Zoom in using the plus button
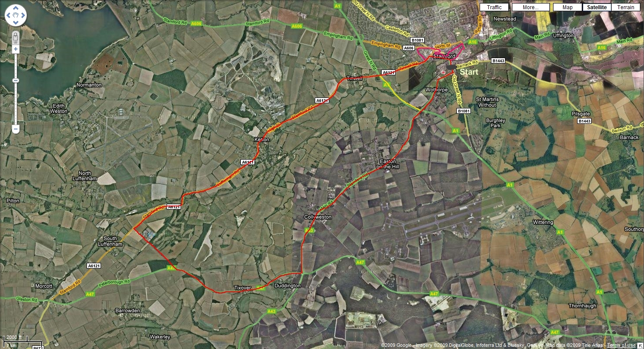The width and height of the screenshot is (644, 349). (16, 49)
